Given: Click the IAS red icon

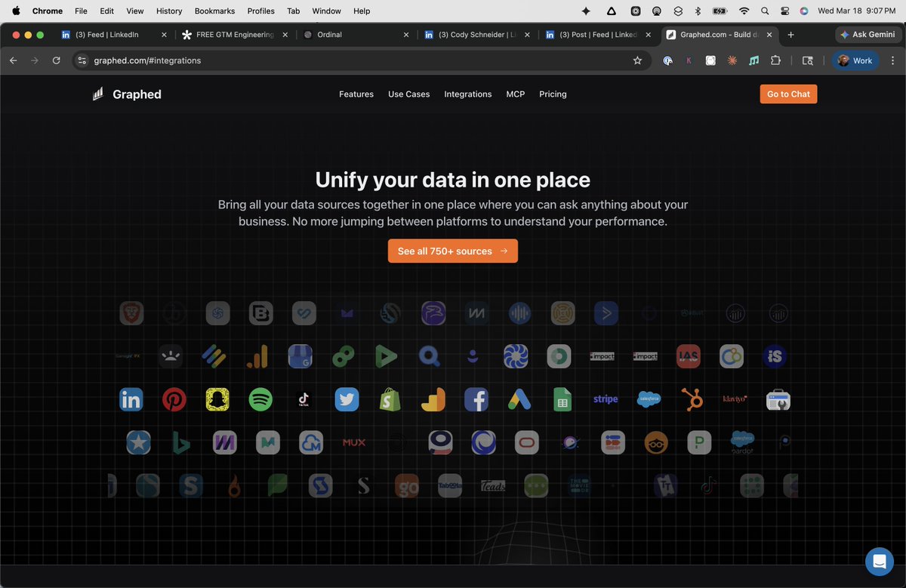Looking at the screenshot, I should [689, 356].
